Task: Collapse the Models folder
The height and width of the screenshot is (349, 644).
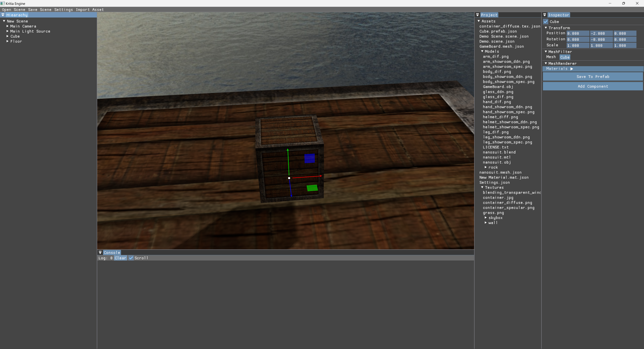Action: [482, 51]
